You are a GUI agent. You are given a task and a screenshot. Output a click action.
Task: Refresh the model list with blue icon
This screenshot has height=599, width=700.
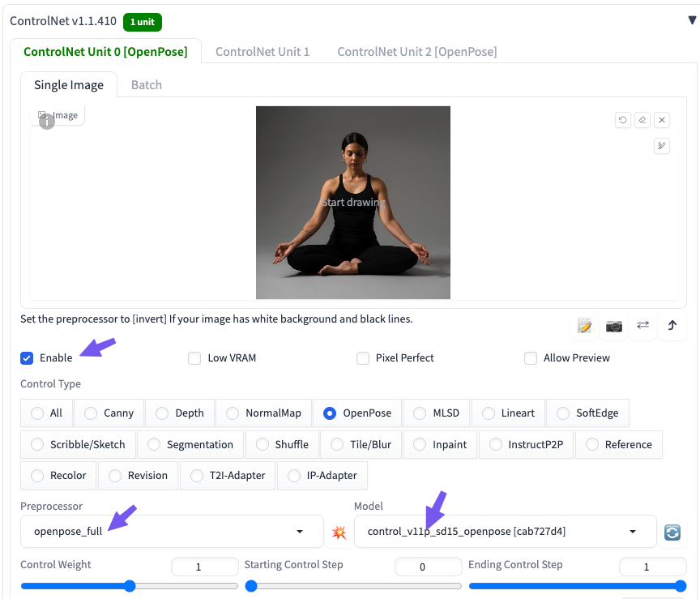(x=672, y=533)
